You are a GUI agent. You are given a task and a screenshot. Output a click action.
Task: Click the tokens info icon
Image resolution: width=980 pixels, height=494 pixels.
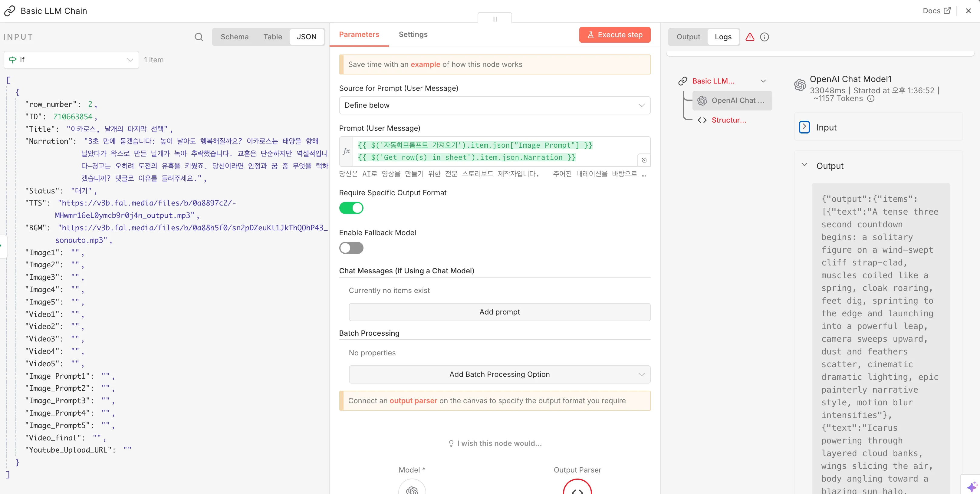pos(870,99)
